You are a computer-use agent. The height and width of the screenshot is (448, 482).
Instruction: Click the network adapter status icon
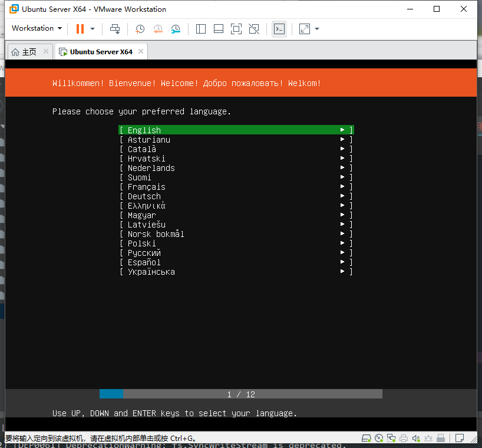[x=391, y=438]
